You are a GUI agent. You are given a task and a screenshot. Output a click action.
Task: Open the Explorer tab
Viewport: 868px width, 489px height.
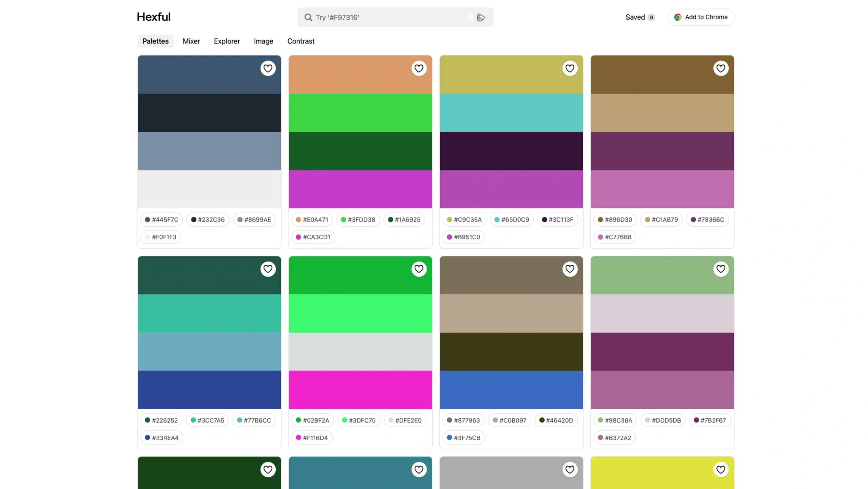[227, 41]
